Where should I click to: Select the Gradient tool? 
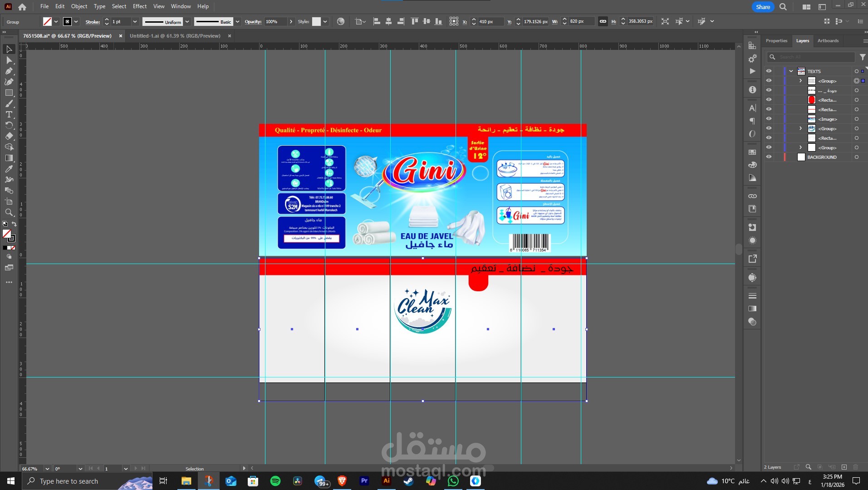coord(9,158)
